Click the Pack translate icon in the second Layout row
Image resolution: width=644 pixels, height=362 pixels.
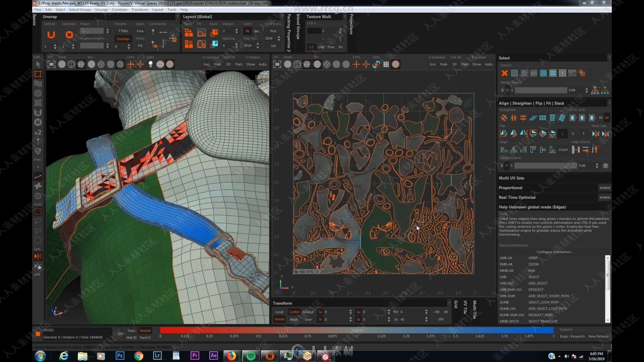[189, 44]
